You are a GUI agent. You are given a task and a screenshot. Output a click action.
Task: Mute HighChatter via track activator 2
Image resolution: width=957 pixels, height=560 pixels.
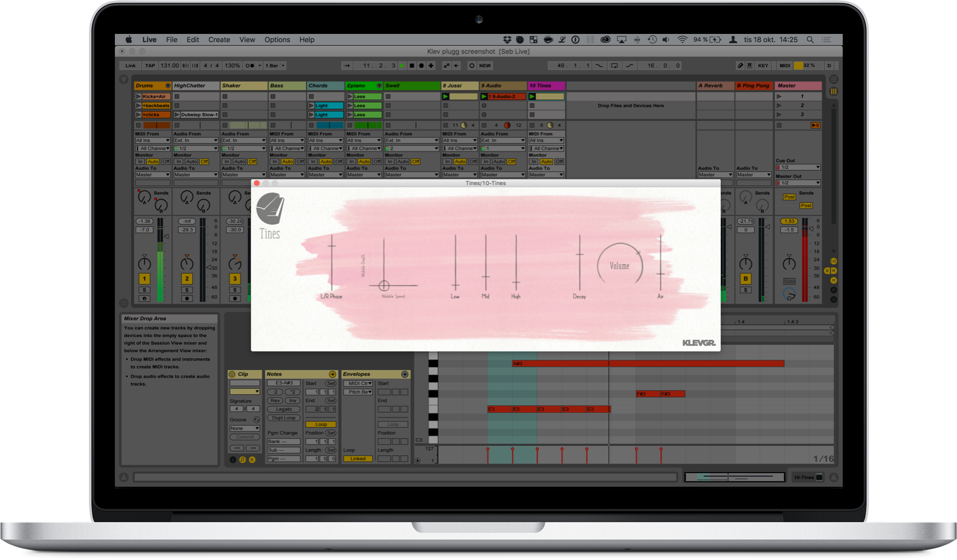(186, 278)
